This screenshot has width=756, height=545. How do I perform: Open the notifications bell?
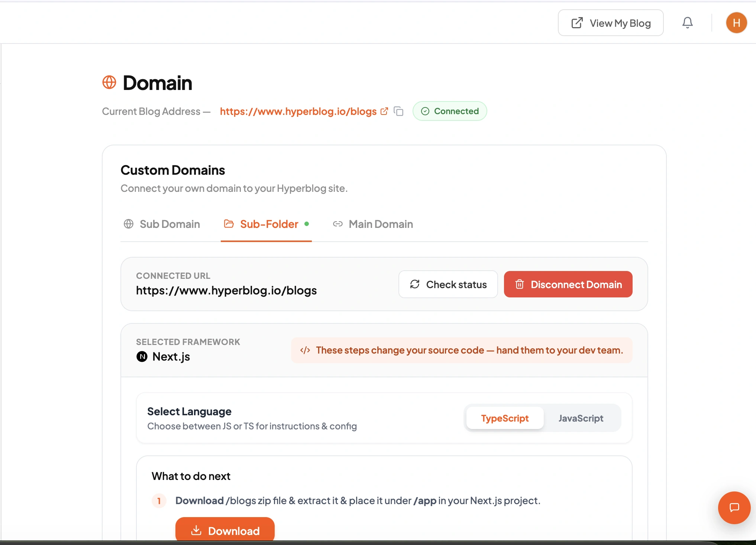click(x=687, y=23)
